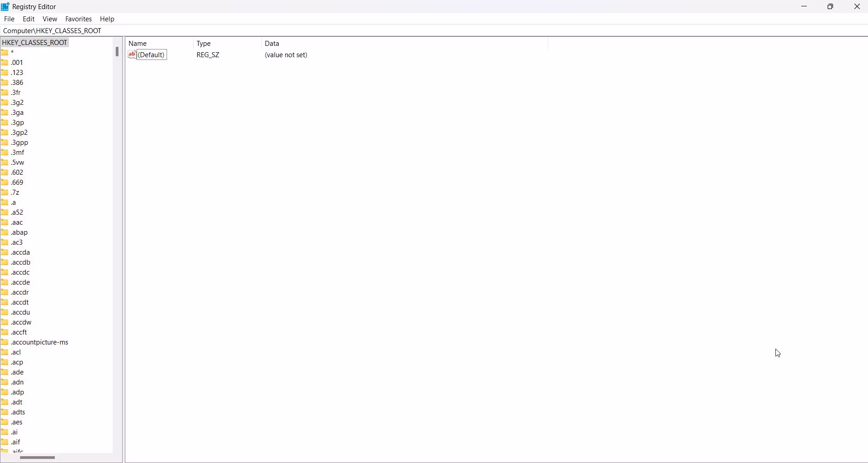Open the Edit menu
868x463 pixels.
click(x=29, y=19)
